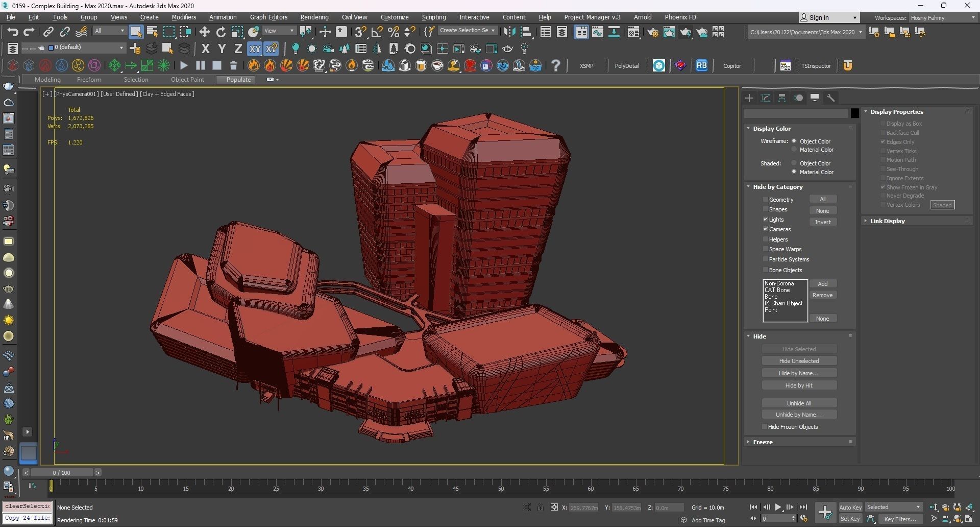Constrain to Y axis button
980x531 pixels.
(222, 49)
